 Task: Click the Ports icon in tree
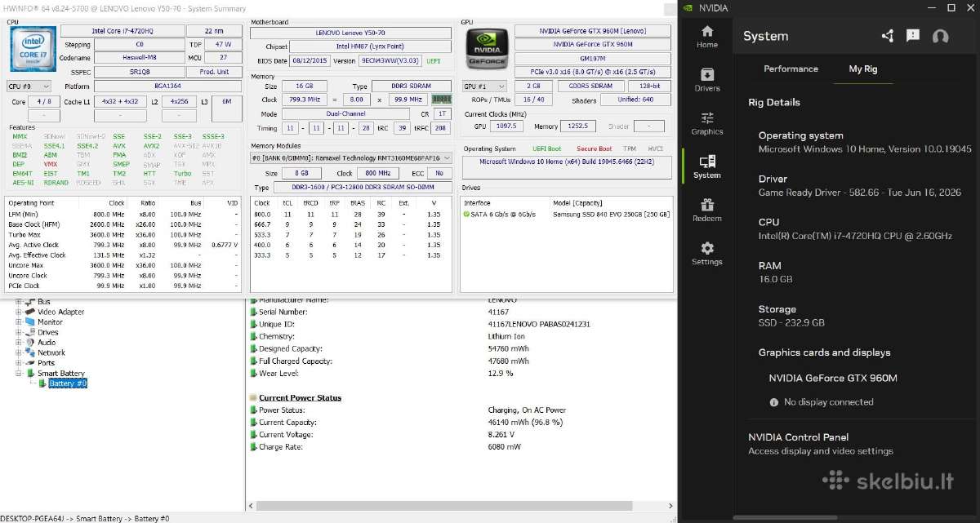[x=30, y=363]
